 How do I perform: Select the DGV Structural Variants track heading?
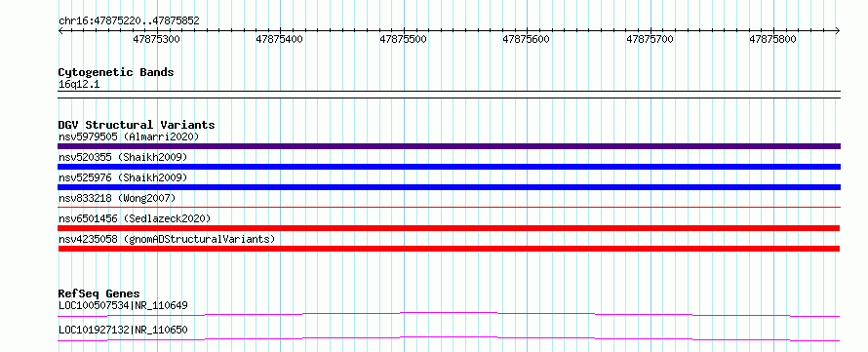coord(137,125)
